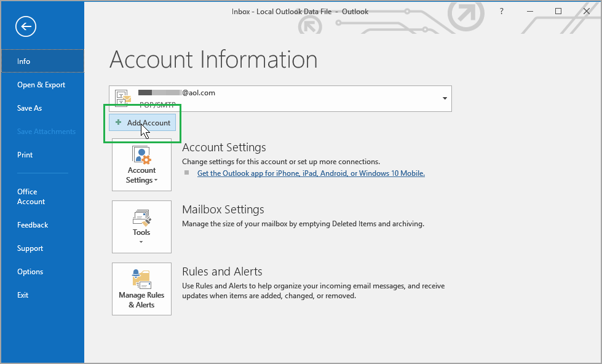Viewport: 602px width, 364px height.
Task: Click the Add Account button
Action: pos(143,122)
